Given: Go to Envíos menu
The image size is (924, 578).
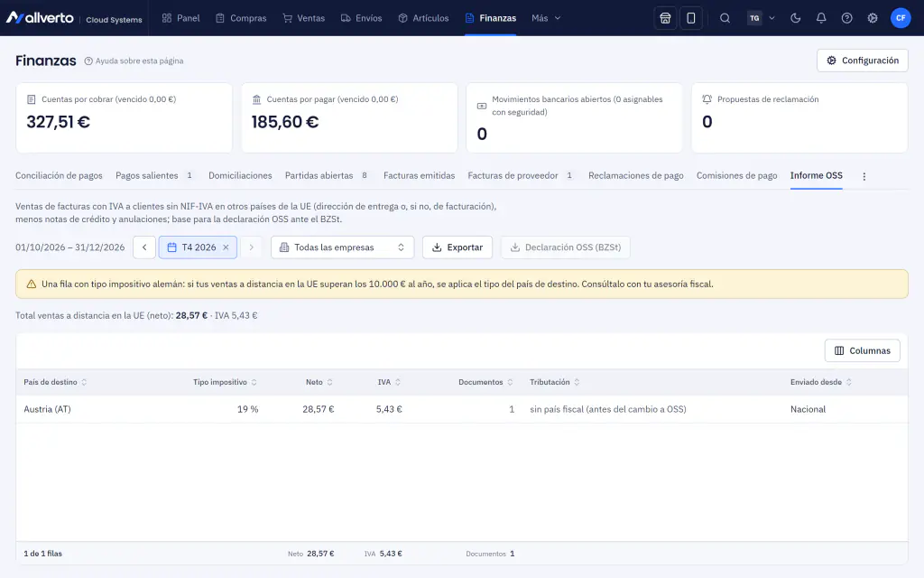Looking at the screenshot, I should [x=361, y=18].
